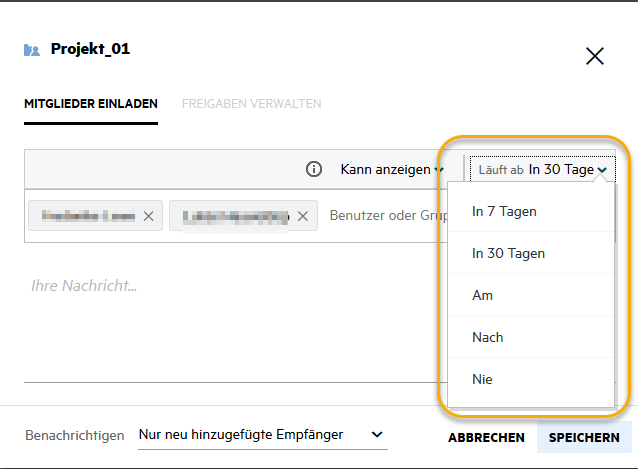This screenshot has width=638, height=469.
Task: Click the shared folder icon beside Projekt_01
Action: [32, 50]
